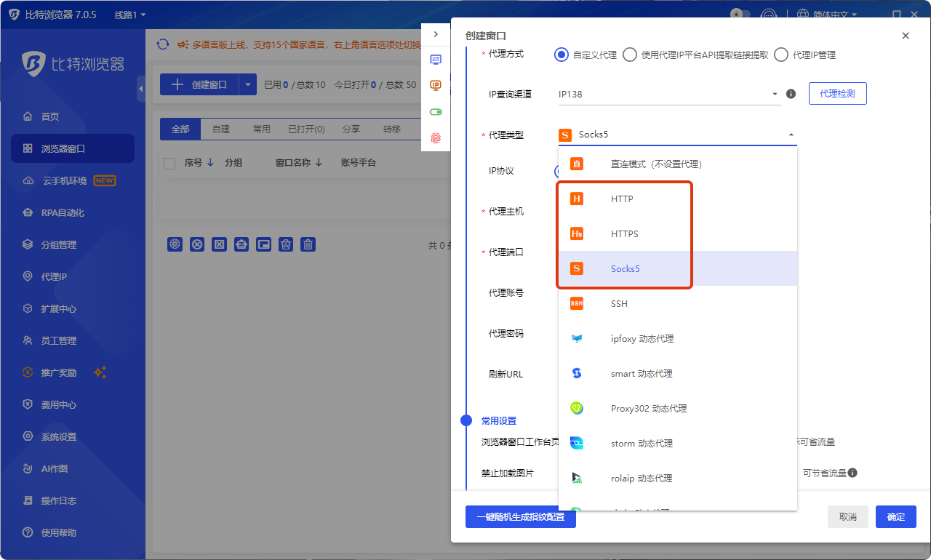
Task: Select the 使用代理IP平台API提取链接提取 radio option
Action: [x=629, y=55]
